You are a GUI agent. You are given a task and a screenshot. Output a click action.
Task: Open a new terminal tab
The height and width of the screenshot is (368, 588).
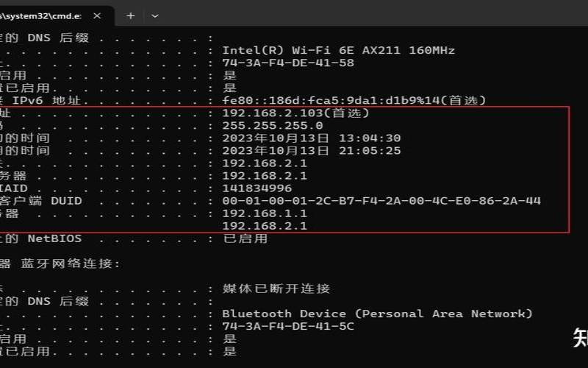pyautogui.click(x=131, y=15)
